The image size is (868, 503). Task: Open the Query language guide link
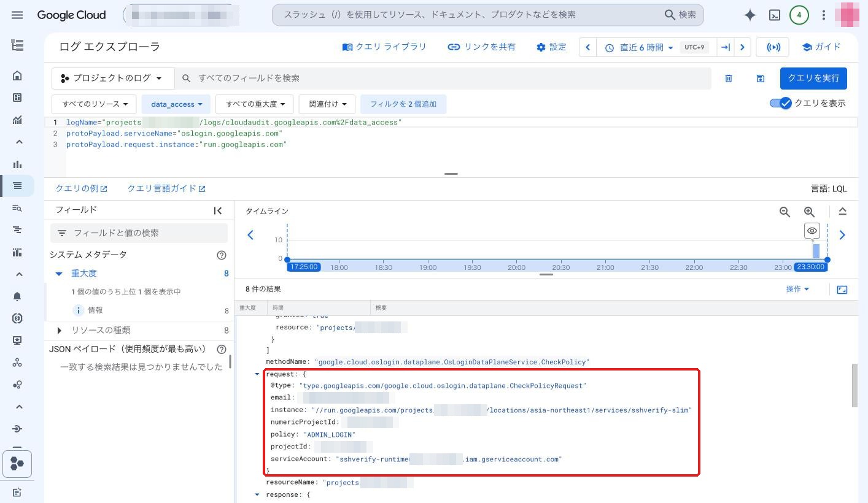pyautogui.click(x=166, y=189)
